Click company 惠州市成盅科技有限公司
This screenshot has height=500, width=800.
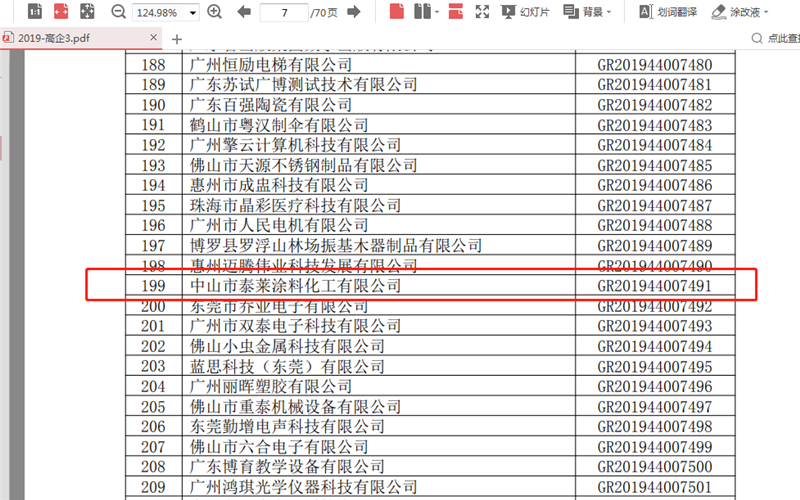pos(279,185)
